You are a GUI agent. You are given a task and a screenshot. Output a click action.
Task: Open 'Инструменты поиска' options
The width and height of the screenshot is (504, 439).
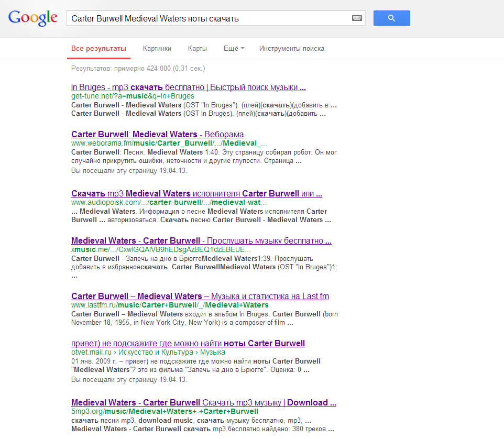tap(291, 49)
